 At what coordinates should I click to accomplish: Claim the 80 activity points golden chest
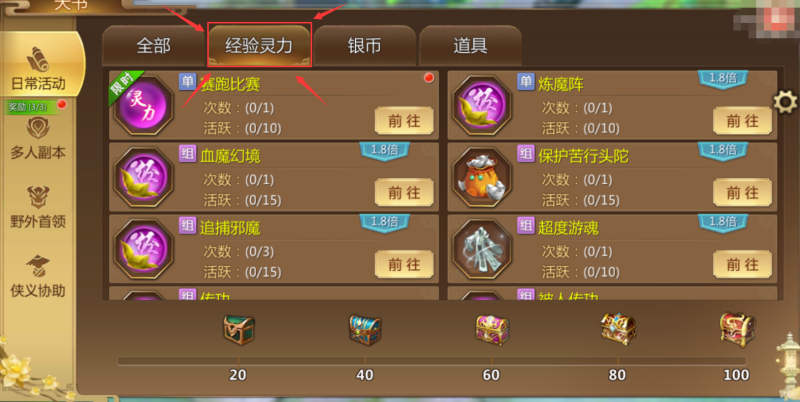click(x=618, y=329)
